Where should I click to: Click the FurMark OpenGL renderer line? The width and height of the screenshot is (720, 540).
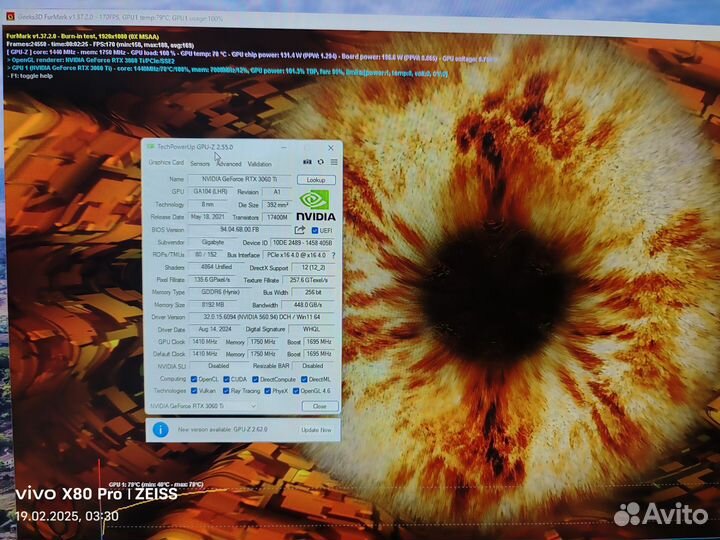click(91, 60)
